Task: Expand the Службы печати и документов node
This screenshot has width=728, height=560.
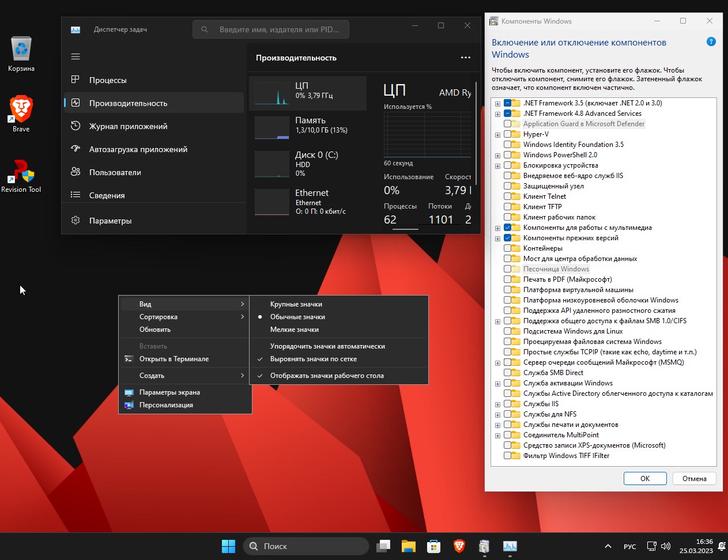Action: (x=497, y=425)
